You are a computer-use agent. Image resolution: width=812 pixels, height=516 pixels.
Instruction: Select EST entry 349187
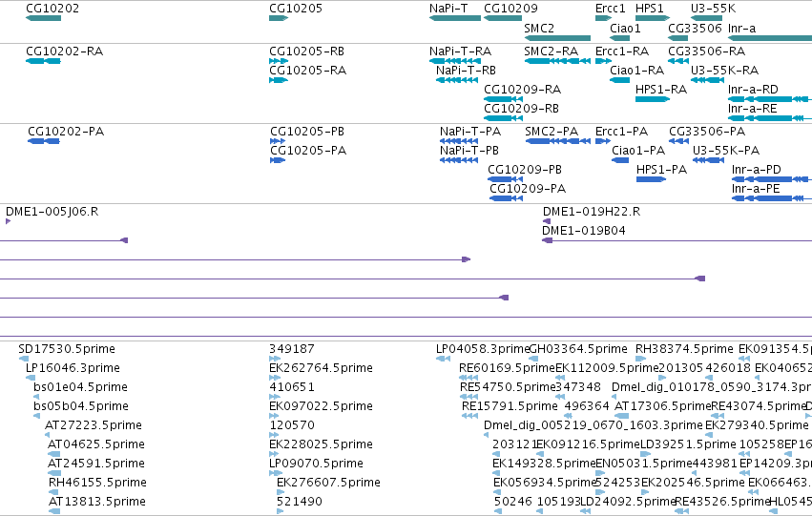click(292, 349)
